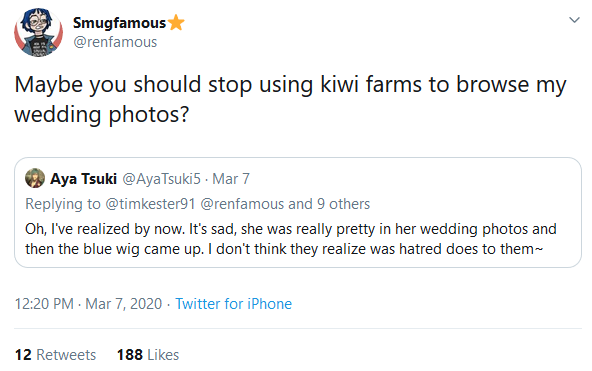Click the Mar 7, 2020 date
Image resolution: width=592 pixels, height=371 pixels.
(123, 304)
